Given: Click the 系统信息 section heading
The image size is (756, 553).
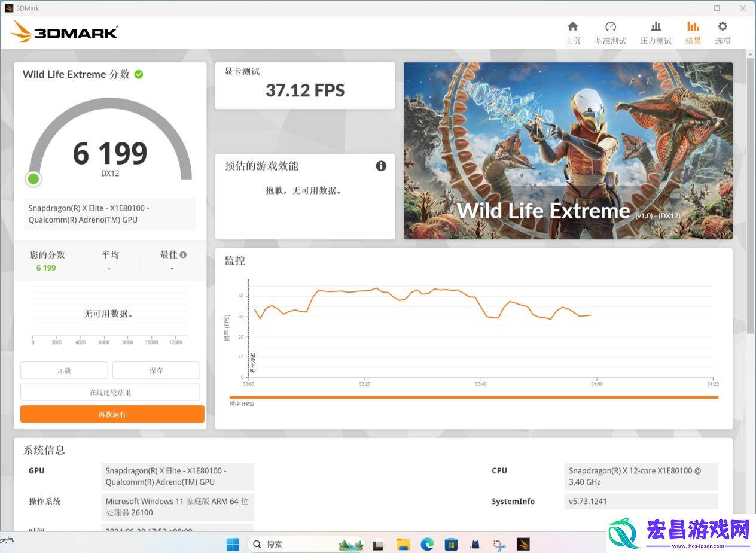Looking at the screenshot, I should click(x=44, y=450).
